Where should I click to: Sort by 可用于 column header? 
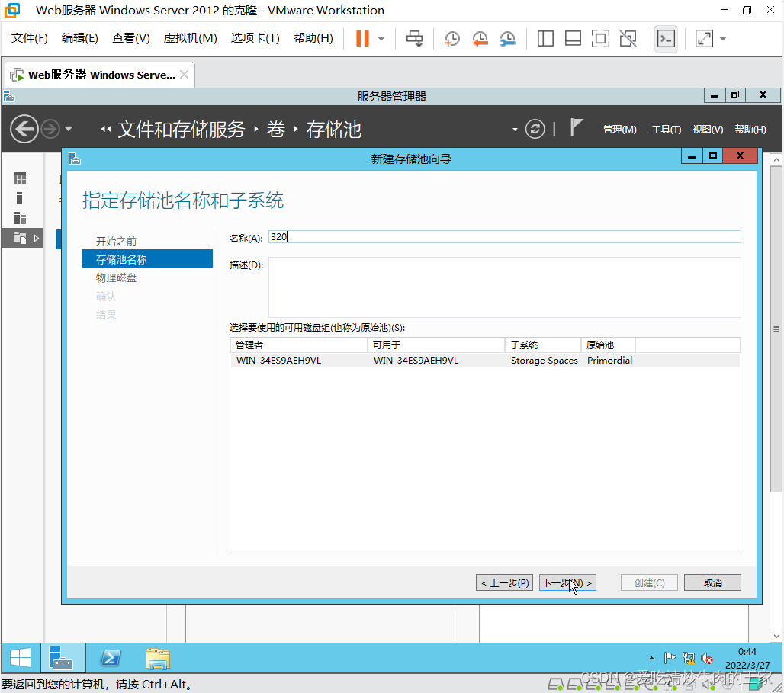point(436,345)
